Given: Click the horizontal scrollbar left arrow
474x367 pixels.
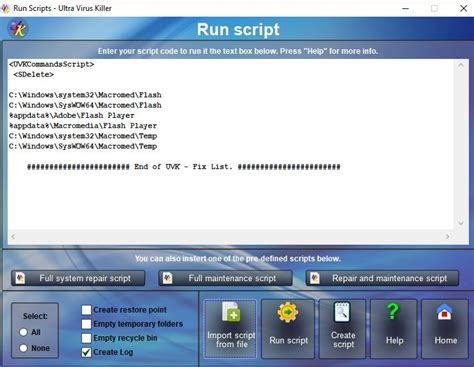Looking at the screenshot, I should pyautogui.click(x=13, y=236).
